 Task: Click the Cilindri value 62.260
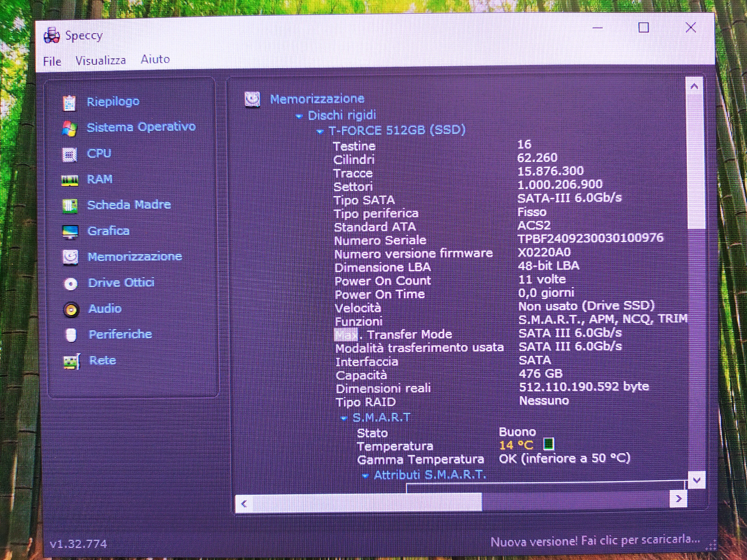click(537, 158)
